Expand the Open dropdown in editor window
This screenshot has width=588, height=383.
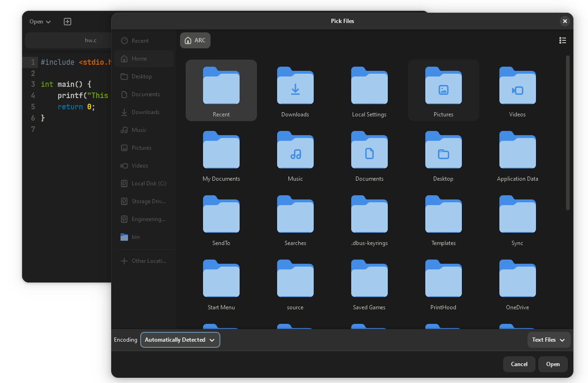(x=40, y=22)
